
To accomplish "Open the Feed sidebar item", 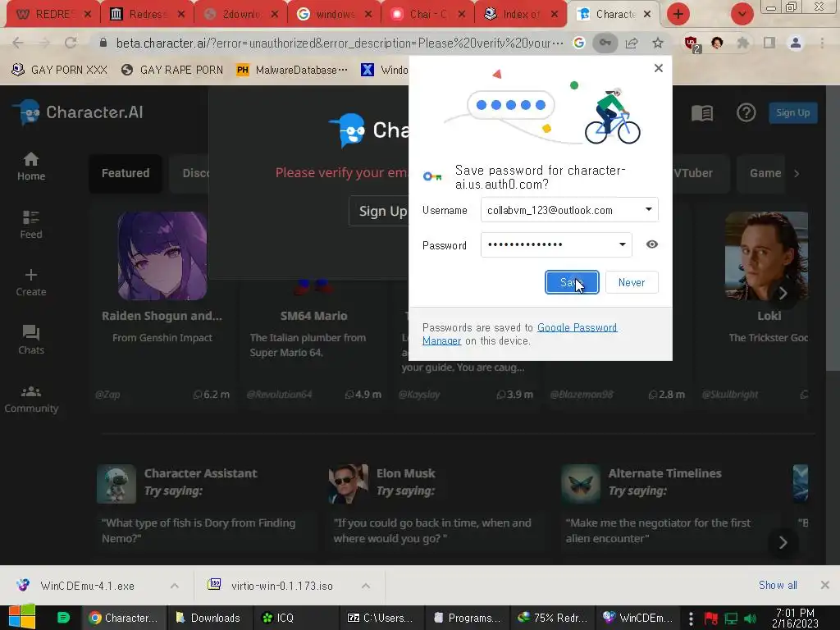I will point(31,225).
